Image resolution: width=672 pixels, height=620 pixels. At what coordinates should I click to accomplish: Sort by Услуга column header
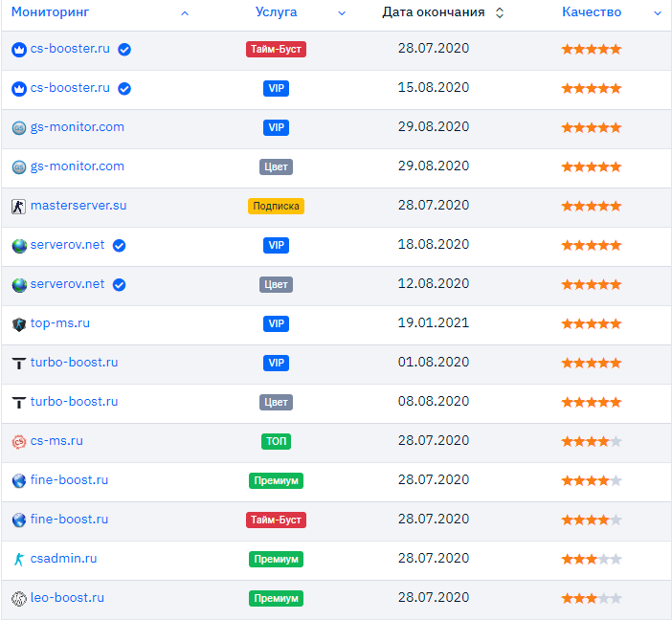276,12
